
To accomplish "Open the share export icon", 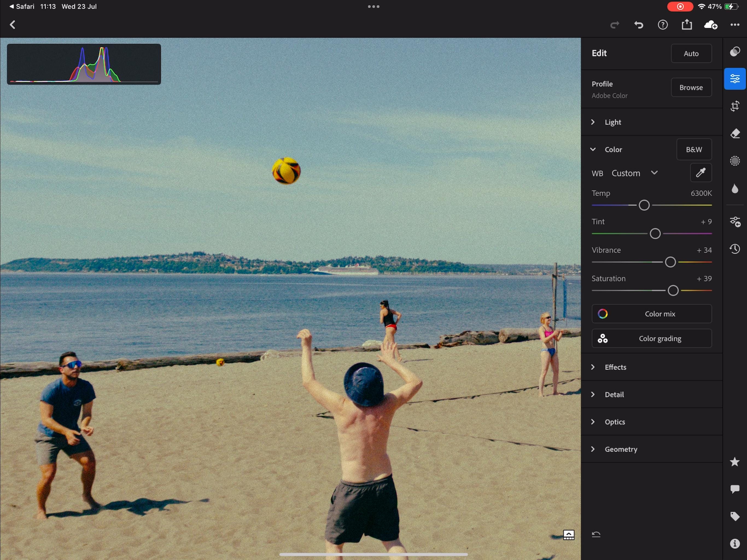I will tap(687, 24).
